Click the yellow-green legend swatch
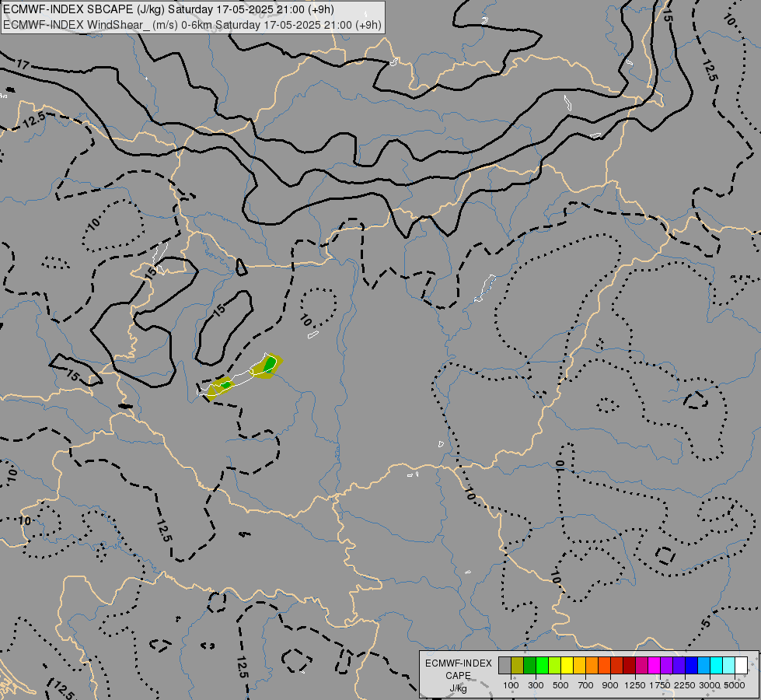 (555, 665)
